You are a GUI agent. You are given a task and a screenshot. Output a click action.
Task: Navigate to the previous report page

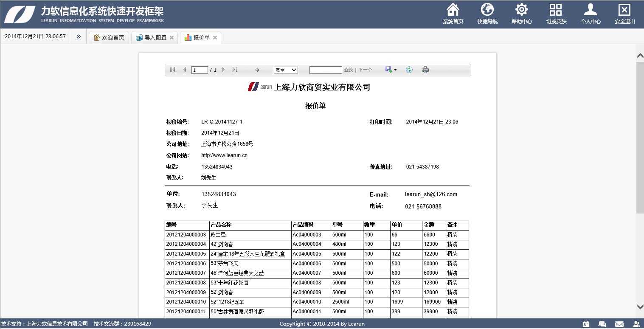click(184, 70)
